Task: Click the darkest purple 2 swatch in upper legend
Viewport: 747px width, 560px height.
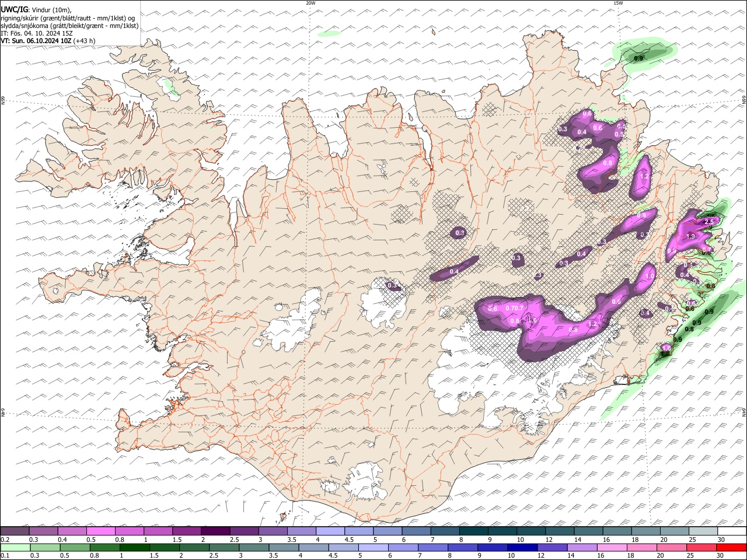Action: point(215,531)
